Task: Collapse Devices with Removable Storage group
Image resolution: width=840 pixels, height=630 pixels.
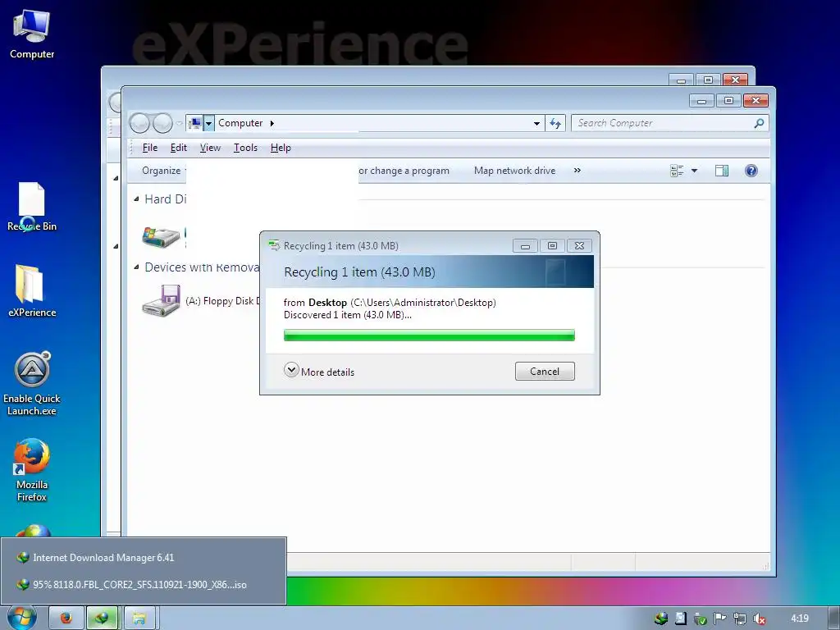Action: pyautogui.click(x=137, y=267)
